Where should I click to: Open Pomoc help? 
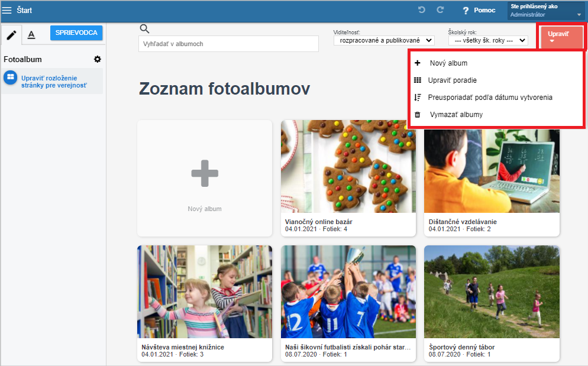tap(479, 10)
